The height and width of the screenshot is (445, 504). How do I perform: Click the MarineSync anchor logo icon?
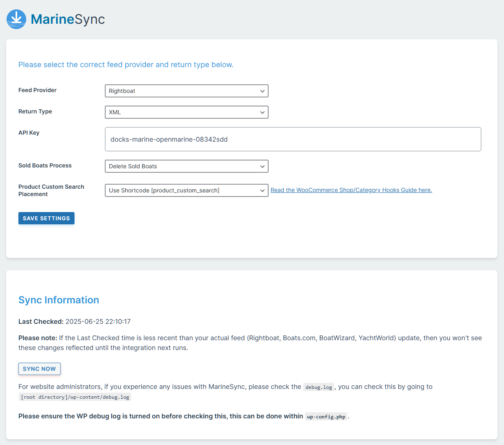[x=16, y=19]
